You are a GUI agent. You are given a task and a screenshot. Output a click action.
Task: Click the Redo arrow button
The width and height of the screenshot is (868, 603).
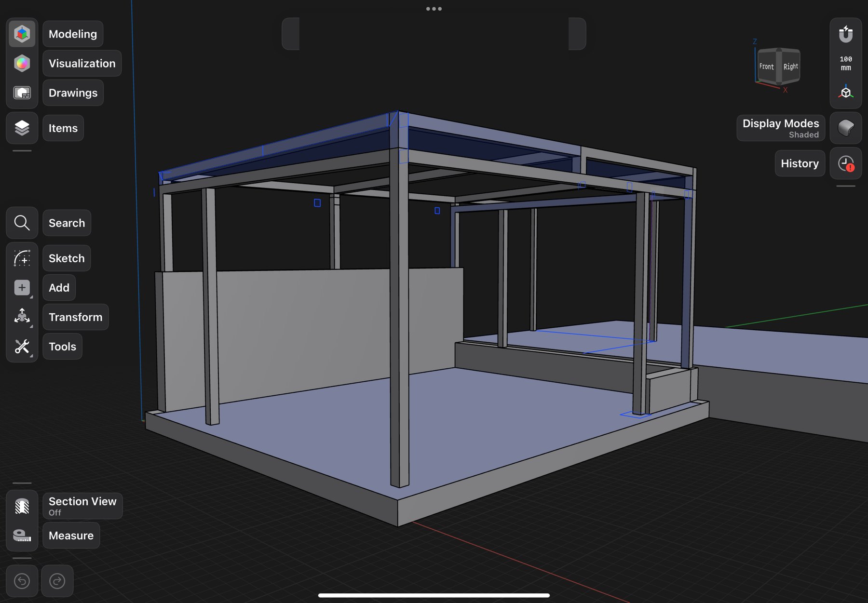tap(57, 581)
